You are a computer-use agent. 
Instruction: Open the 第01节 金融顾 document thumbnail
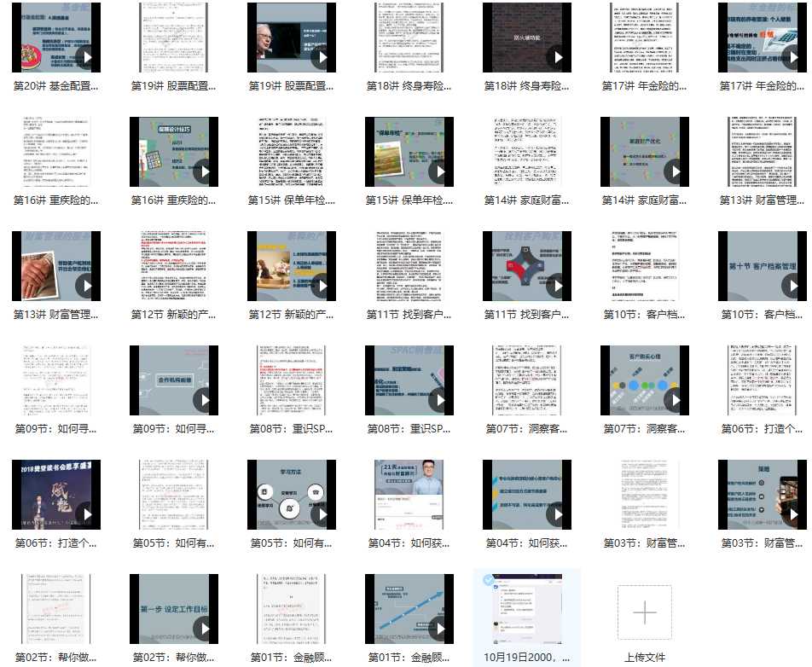point(292,608)
